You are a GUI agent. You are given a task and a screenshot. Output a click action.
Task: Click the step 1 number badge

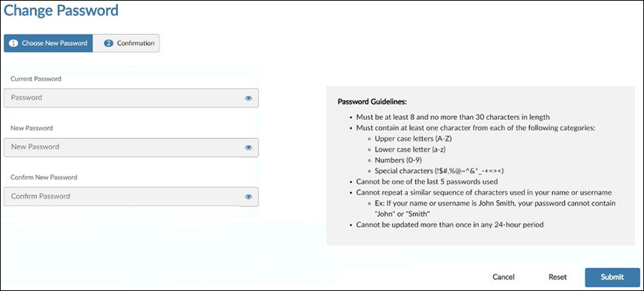coord(14,43)
